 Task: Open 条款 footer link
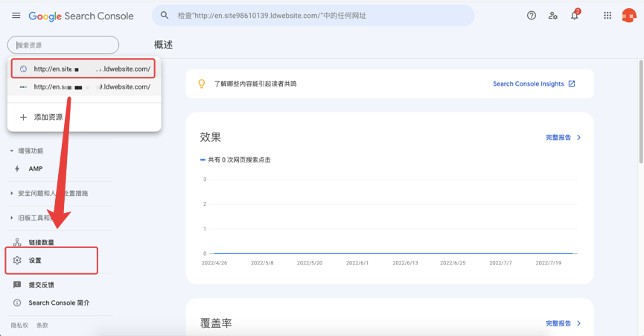pos(42,326)
